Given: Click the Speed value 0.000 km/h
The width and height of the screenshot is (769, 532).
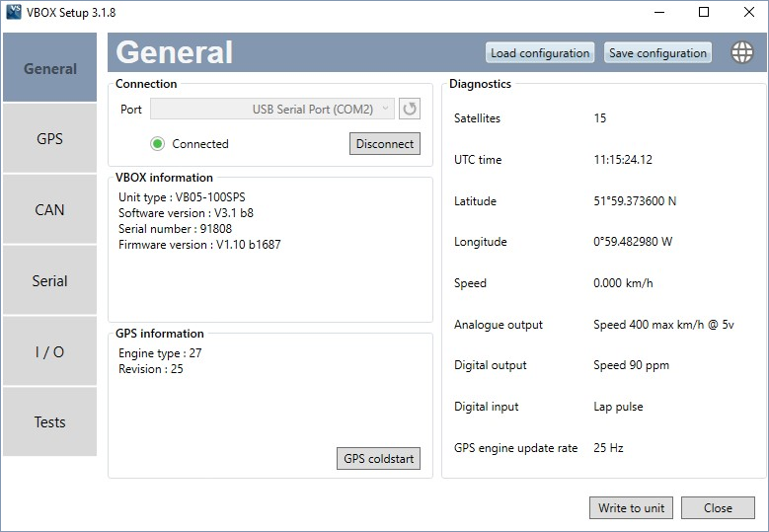Looking at the screenshot, I should 623,283.
